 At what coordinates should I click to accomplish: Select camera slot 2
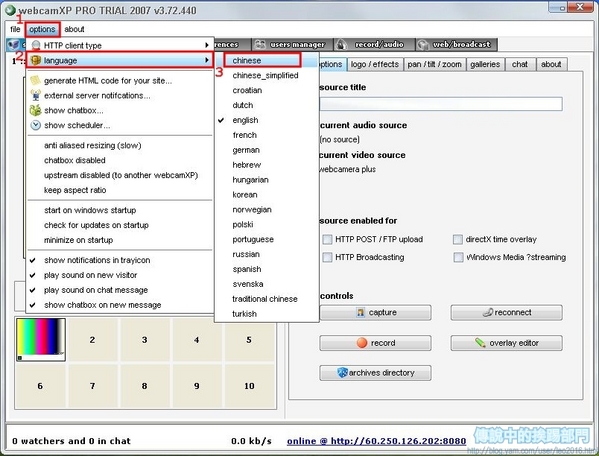point(92,340)
